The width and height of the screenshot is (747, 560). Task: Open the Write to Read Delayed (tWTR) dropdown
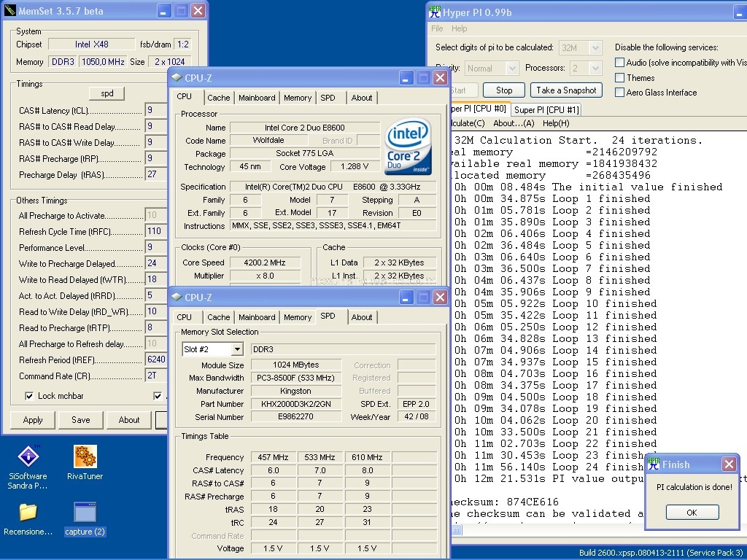[156, 279]
